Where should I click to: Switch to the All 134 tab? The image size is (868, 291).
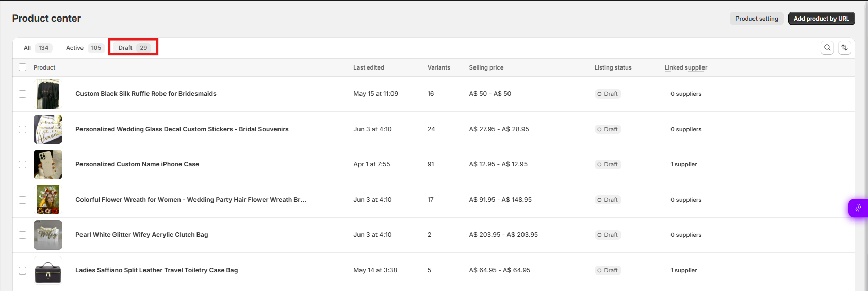tap(36, 48)
